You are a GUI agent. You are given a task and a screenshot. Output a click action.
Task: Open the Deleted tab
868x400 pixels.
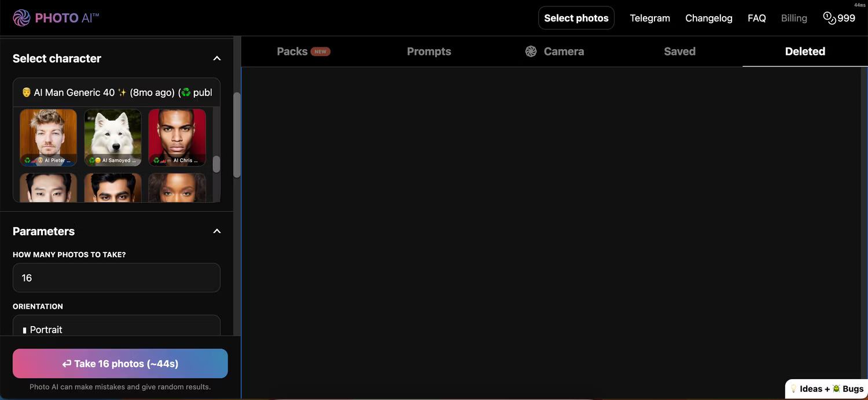(x=805, y=51)
